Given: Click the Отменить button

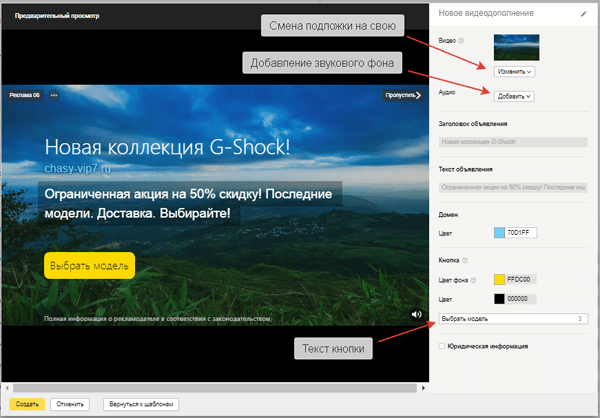Looking at the screenshot, I should pyautogui.click(x=70, y=404).
